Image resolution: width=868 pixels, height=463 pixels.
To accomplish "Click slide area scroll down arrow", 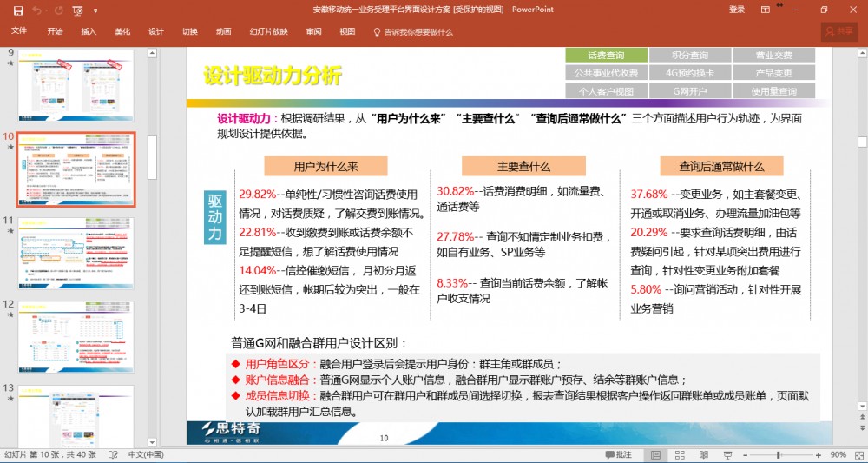I will (x=863, y=407).
